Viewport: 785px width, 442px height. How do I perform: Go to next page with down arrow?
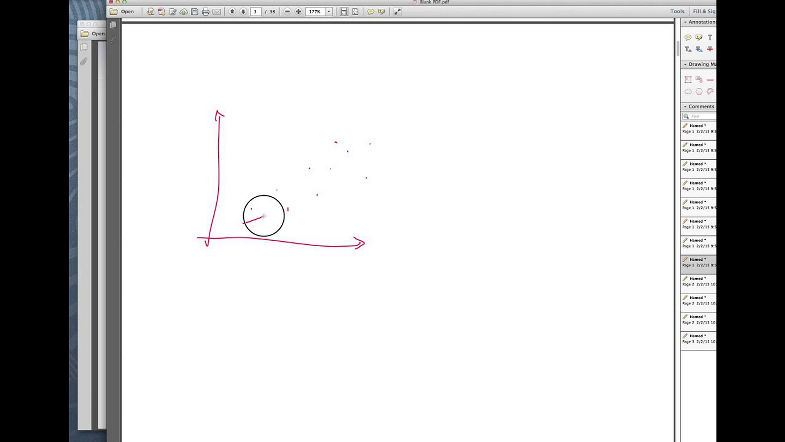click(244, 12)
